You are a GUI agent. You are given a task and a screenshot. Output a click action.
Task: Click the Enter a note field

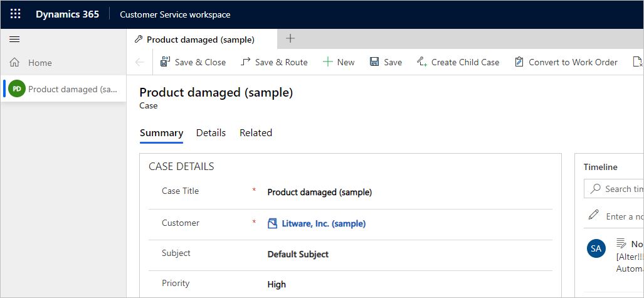click(x=625, y=216)
